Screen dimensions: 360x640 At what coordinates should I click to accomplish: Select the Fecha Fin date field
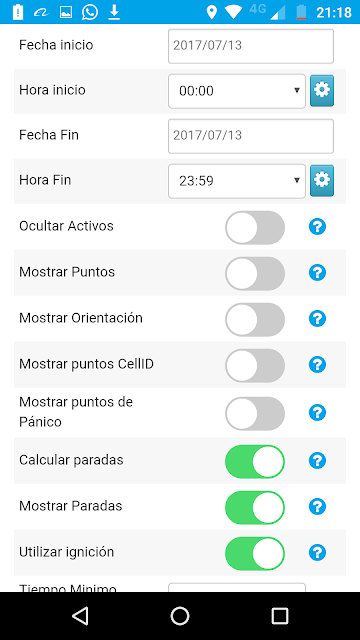[251, 136]
